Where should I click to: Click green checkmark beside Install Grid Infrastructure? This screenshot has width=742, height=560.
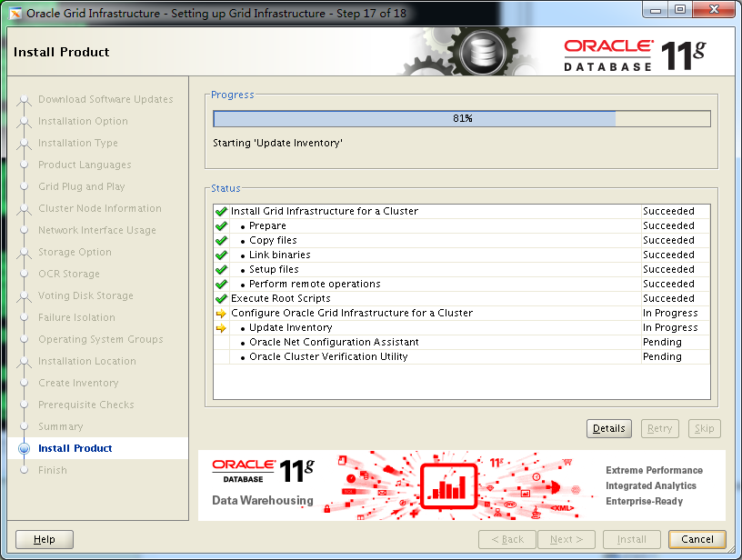point(221,212)
